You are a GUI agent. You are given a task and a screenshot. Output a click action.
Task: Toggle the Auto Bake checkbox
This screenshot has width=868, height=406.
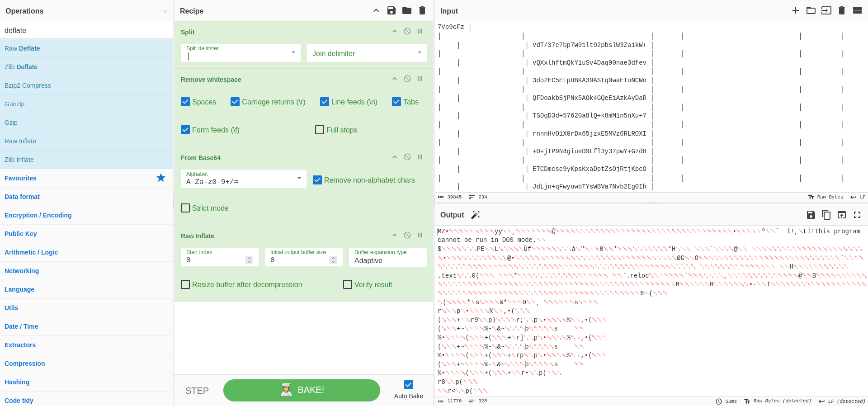click(409, 385)
